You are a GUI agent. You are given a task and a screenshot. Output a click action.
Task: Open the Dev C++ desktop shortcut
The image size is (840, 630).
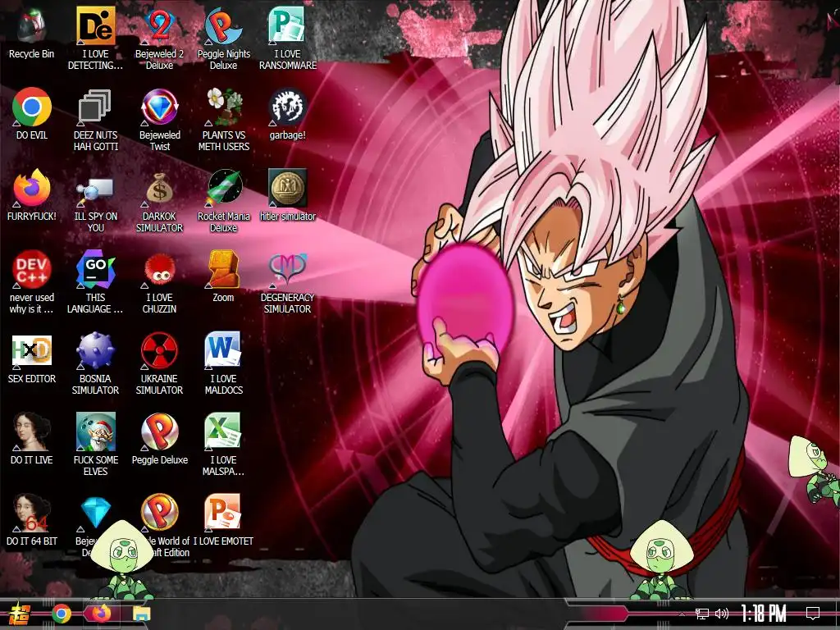click(32, 282)
